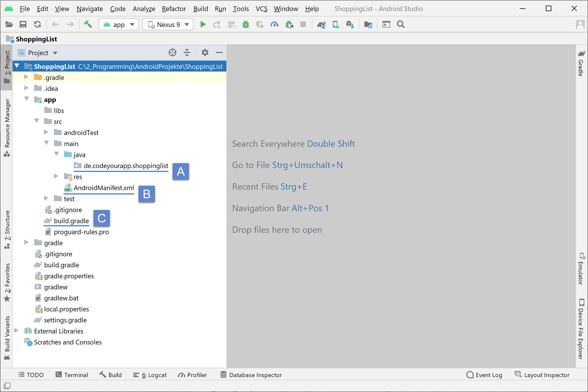This screenshot has width=588, height=392.
Task: Open the Analyze menu
Action: pyautogui.click(x=144, y=9)
